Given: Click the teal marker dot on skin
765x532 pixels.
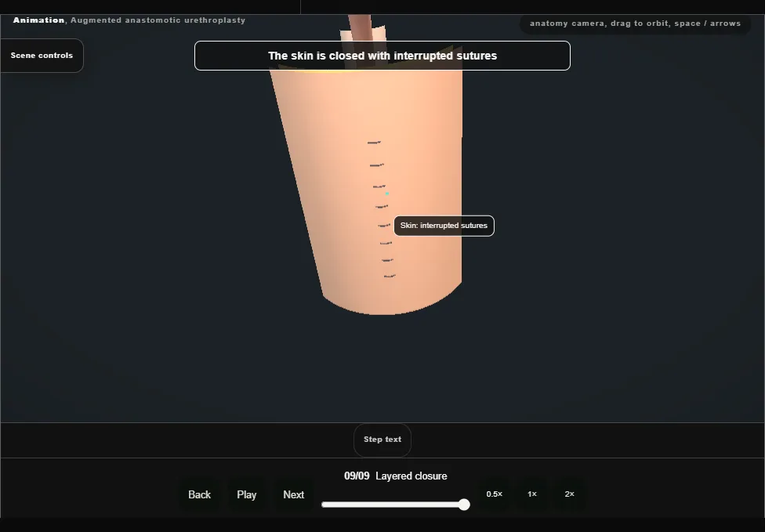Looking at the screenshot, I should coord(387,194).
